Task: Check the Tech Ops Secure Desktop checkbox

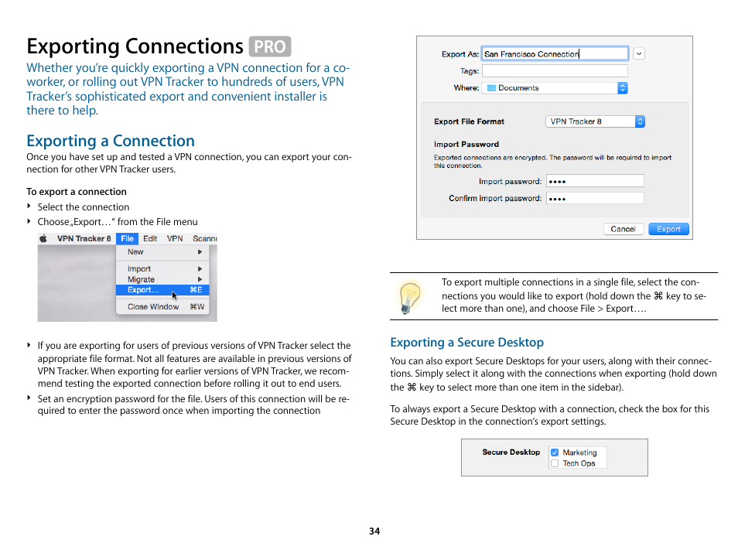Action: [x=555, y=463]
